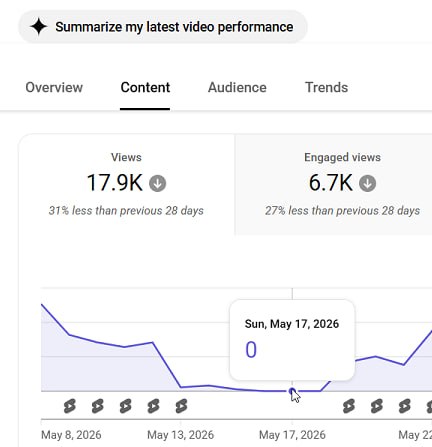Select the Engaged views metric card
Image resolution: width=432 pixels, height=447 pixels.
[334, 185]
